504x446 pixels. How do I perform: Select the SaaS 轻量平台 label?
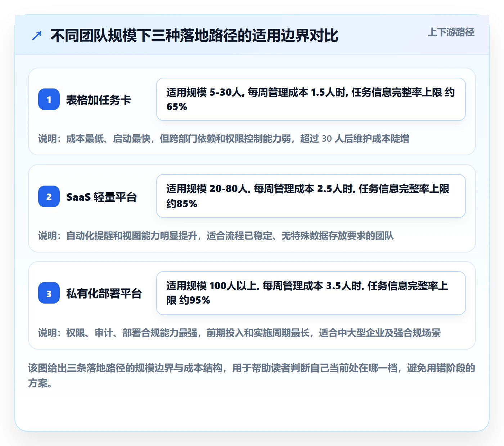point(102,197)
